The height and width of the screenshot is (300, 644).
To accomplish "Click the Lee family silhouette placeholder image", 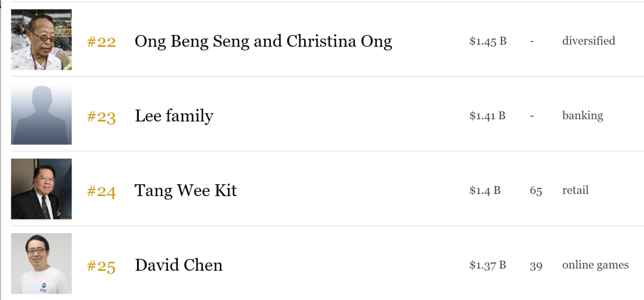I will 41,115.
